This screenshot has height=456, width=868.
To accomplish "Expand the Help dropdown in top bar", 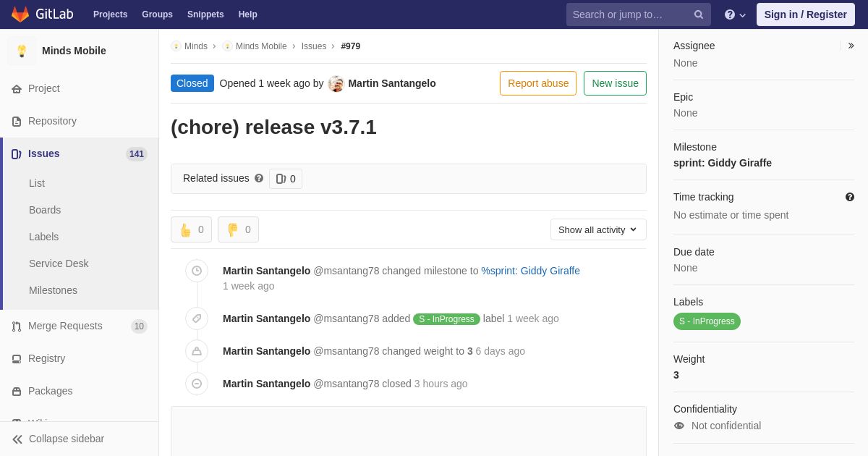I will point(735,14).
